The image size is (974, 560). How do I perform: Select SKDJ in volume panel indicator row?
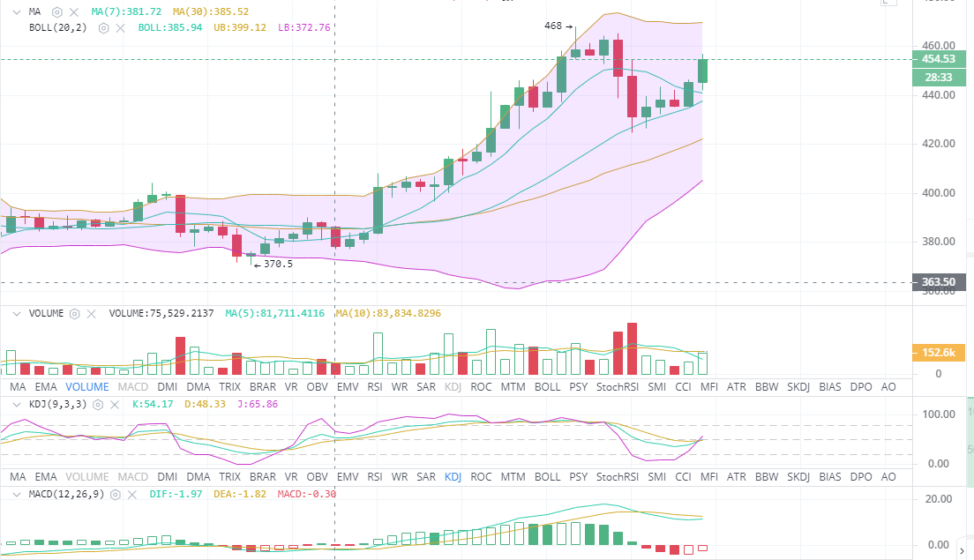(x=798, y=387)
